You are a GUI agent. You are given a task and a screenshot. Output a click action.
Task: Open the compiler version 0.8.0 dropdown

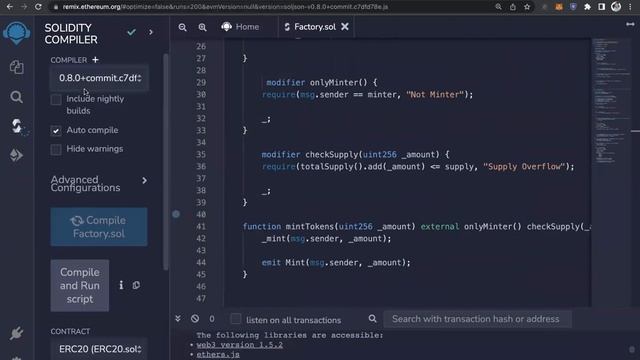tap(100, 78)
